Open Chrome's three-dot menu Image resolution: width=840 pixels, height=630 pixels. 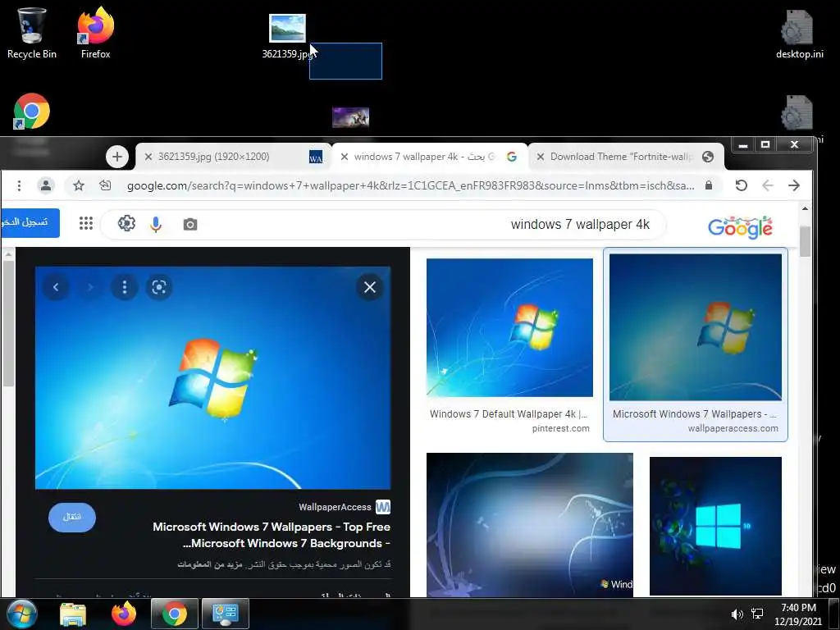coord(20,186)
